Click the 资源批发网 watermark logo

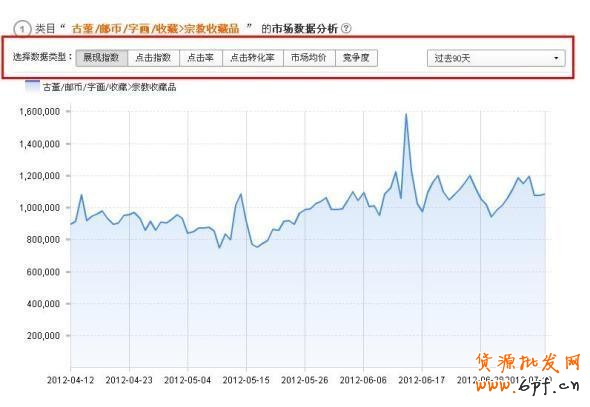point(528,363)
